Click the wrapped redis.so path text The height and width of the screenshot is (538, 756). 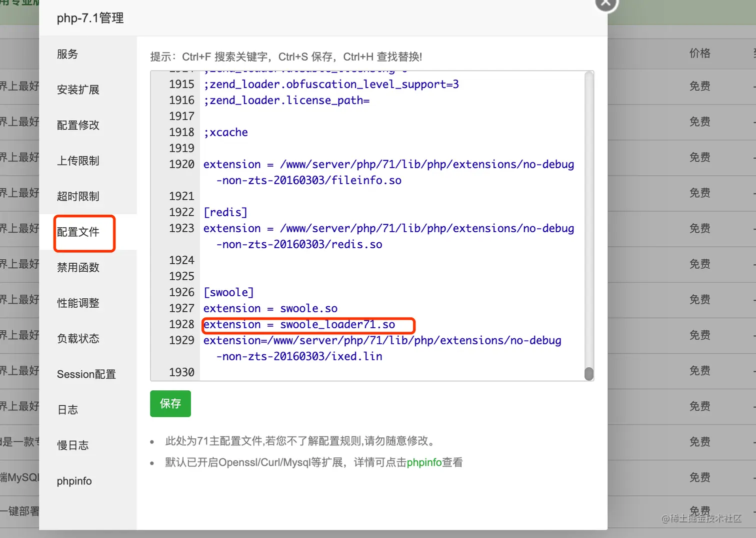(299, 244)
